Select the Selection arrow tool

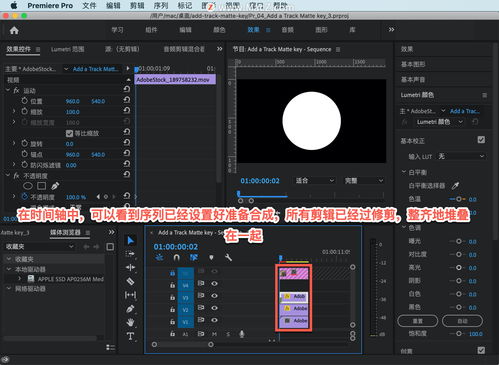[x=131, y=240]
